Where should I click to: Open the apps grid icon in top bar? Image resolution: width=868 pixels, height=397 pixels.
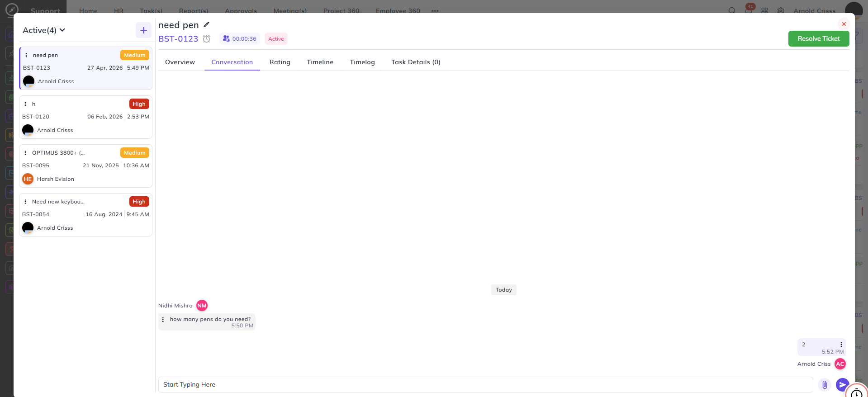click(x=764, y=10)
